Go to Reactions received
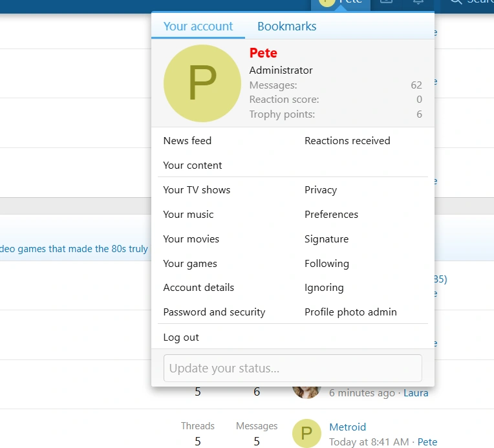Image resolution: width=494 pixels, height=448 pixels. (x=347, y=141)
